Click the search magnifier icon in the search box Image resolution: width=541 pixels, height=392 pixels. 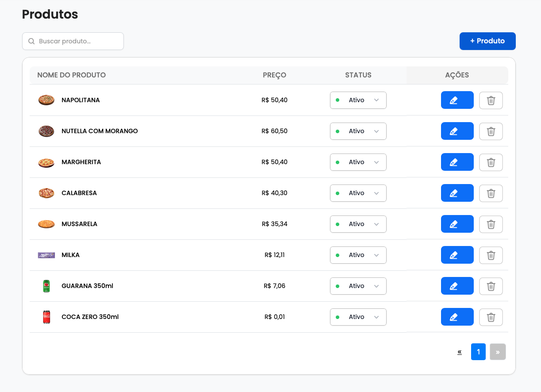pos(31,41)
